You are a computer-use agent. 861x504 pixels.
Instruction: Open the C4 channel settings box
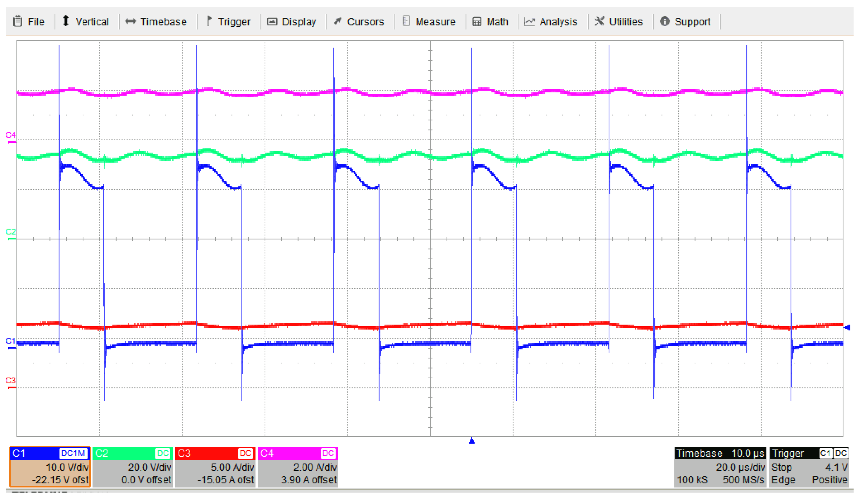coord(298,467)
